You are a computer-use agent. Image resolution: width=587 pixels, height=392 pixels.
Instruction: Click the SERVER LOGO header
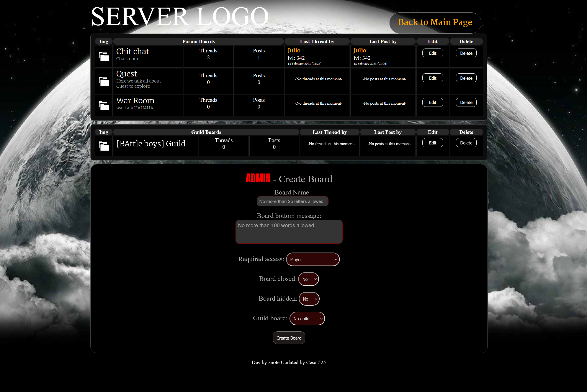(180, 16)
